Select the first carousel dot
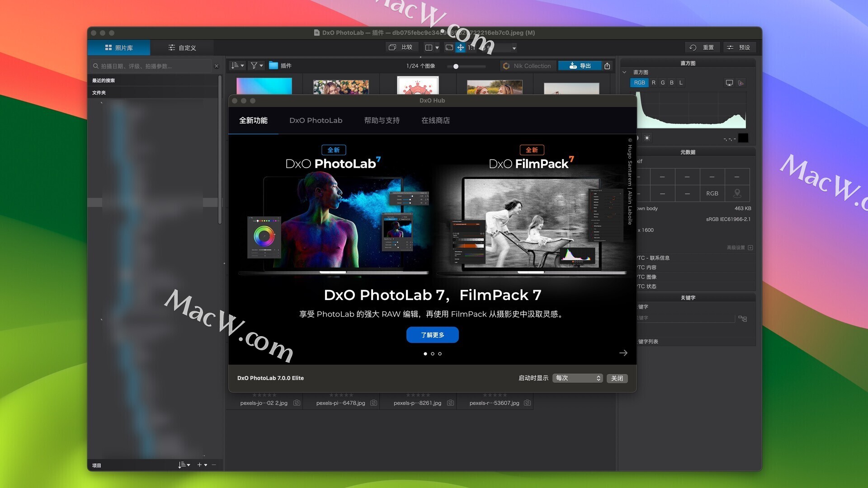Viewport: 868px width, 488px height. click(x=425, y=354)
